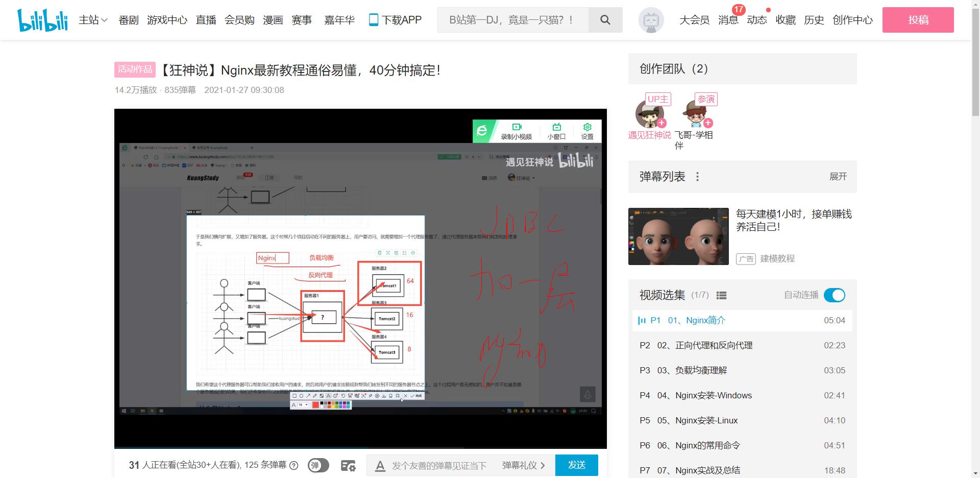
Task: Click the danmaku font style A icon
Action: 380,466
